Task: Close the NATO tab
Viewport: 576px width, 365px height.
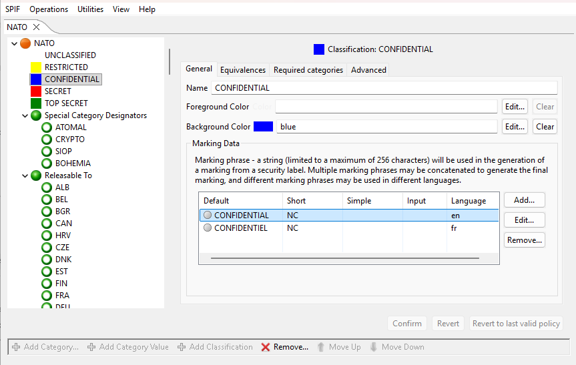Action: pyautogui.click(x=36, y=27)
